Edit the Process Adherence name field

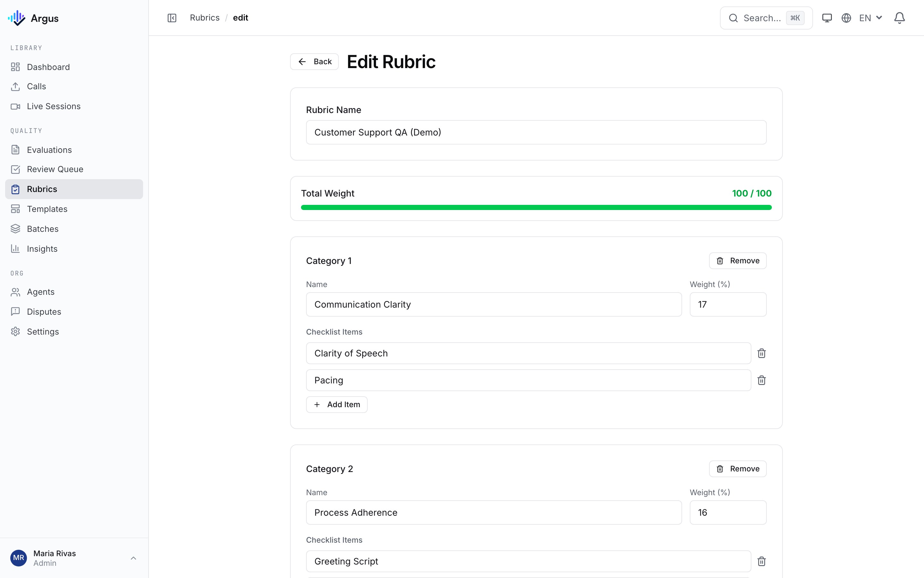tap(494, 512)
